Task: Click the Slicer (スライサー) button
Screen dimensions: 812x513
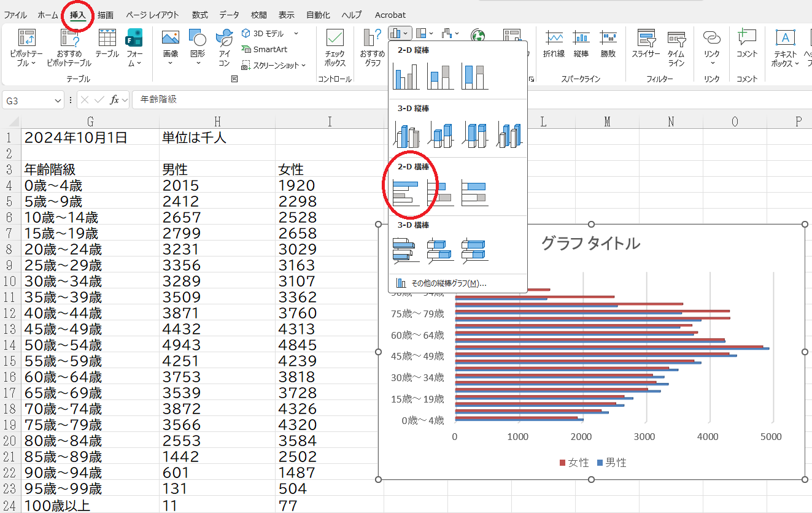Action: coord(646,43)
